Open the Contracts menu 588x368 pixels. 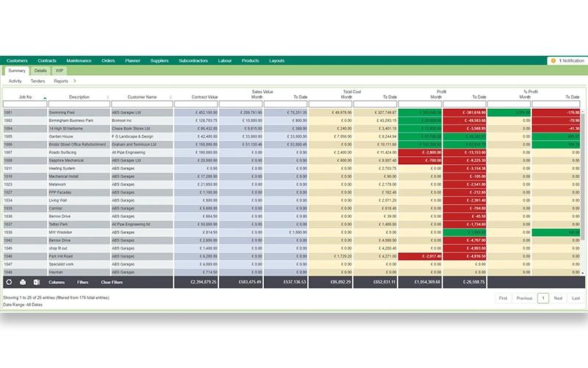(x=47, y=60)
